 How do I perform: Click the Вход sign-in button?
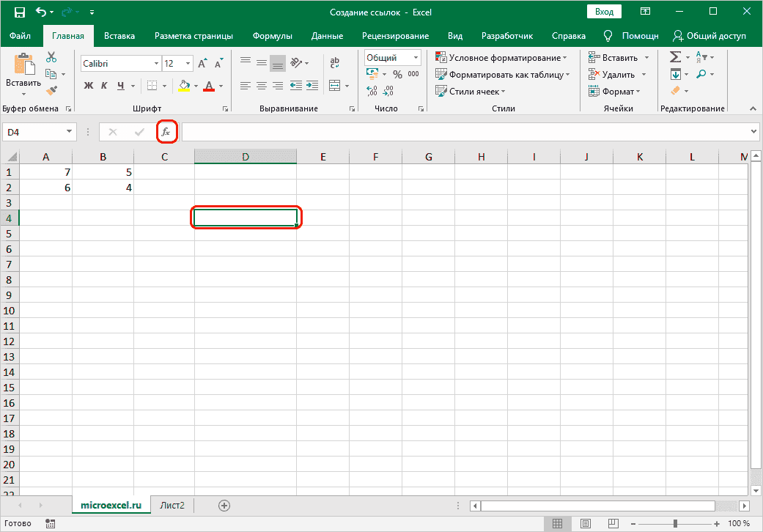pos(604,12)
